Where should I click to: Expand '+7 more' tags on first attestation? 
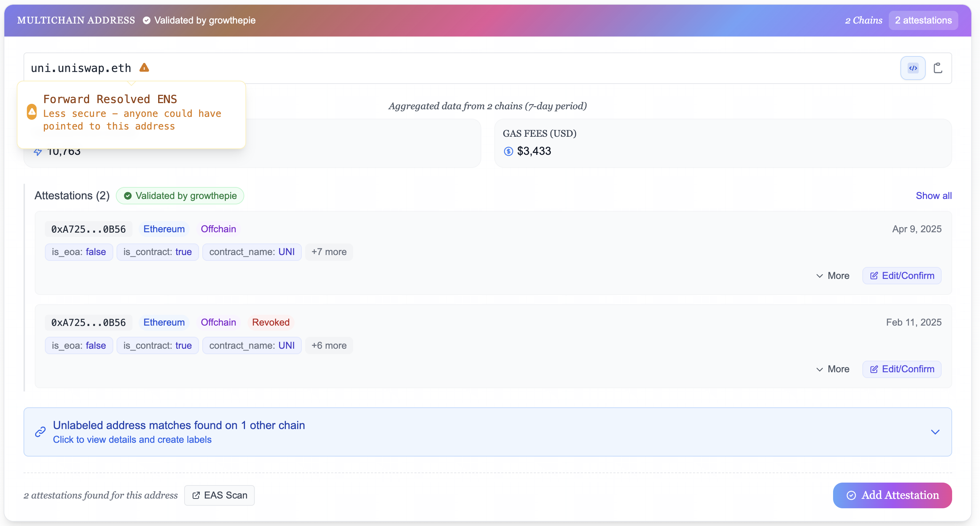pos(329,252)
